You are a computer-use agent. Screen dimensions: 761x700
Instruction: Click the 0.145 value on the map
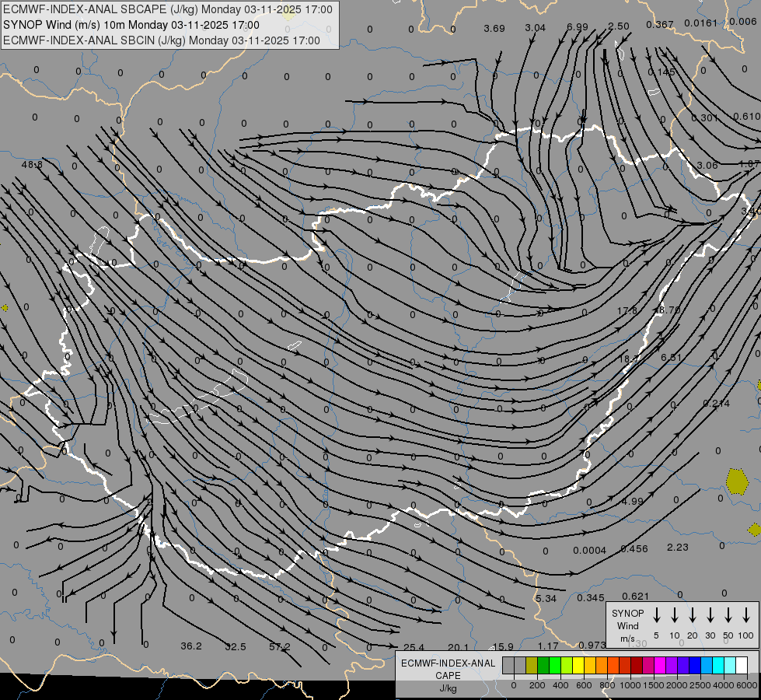662,72
